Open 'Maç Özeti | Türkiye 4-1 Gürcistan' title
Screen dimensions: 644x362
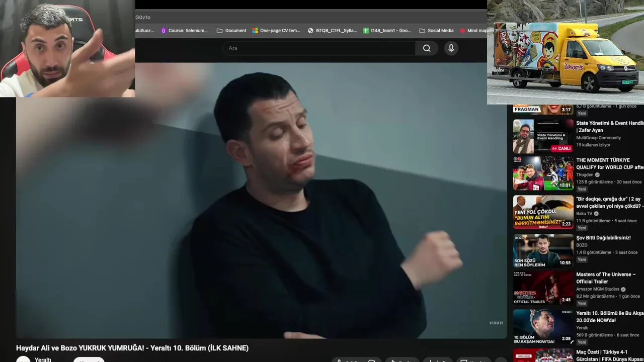click(x=610, y=355)
